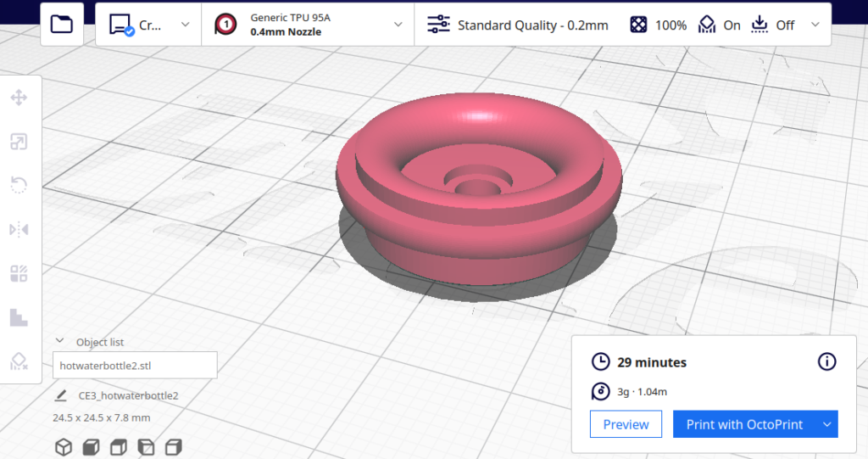
Task: Select the pink 3D model
Action: pos(479,188)
